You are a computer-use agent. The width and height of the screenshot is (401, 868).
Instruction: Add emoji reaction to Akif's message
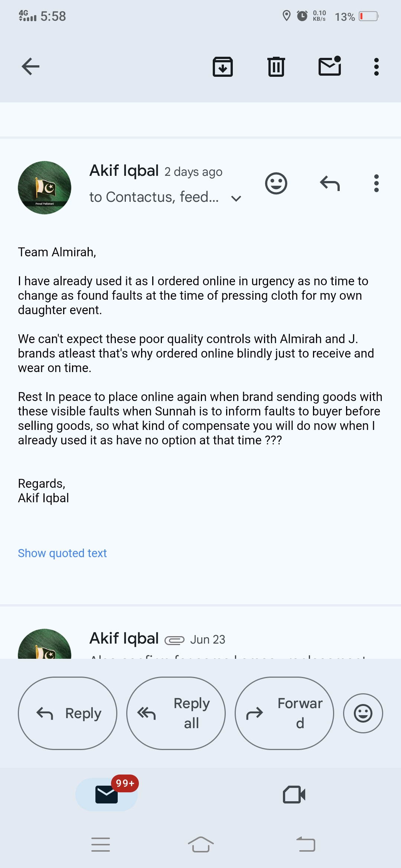tap(276, 183)
